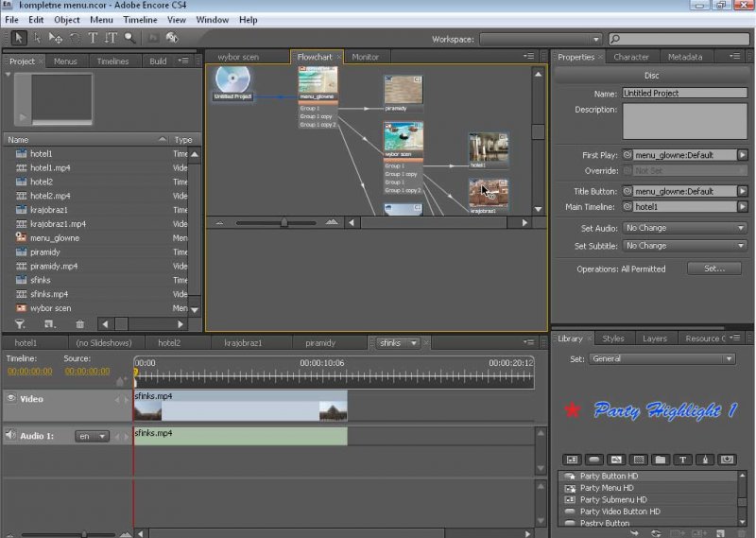Click the Move tool icon
The image size is (756, 538).
click(x=56, y=39)
